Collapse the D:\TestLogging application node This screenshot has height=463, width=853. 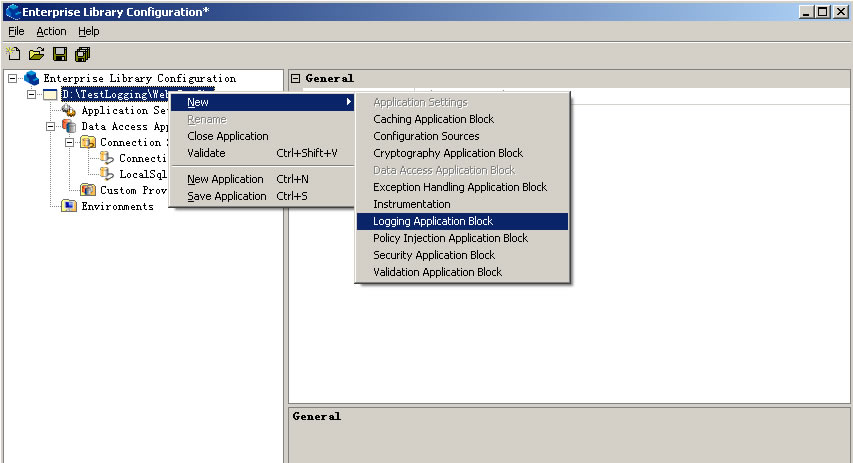click(x=32, y=95)
